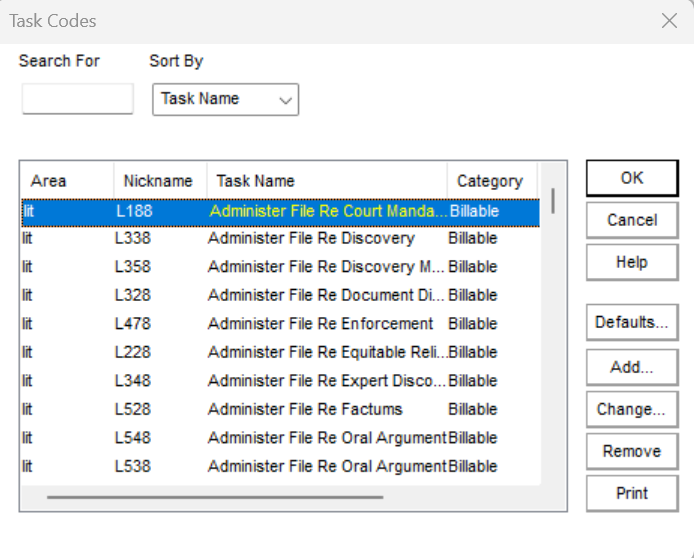Sort list by Area column header

point(66,181)
